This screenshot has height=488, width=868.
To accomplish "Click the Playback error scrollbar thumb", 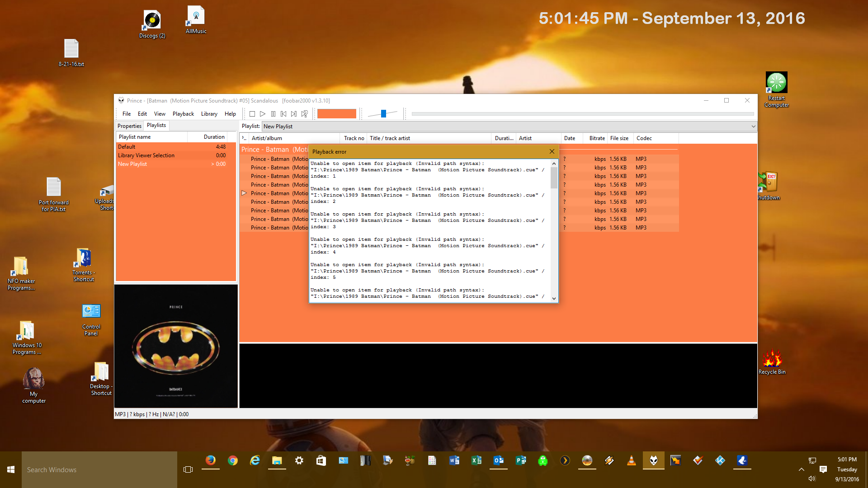I will point(554,177).
